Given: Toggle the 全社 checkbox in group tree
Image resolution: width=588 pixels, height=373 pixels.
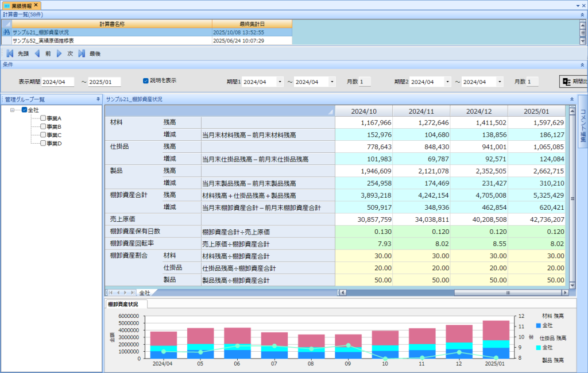Looking at the screenshot, I should [24, 110].
